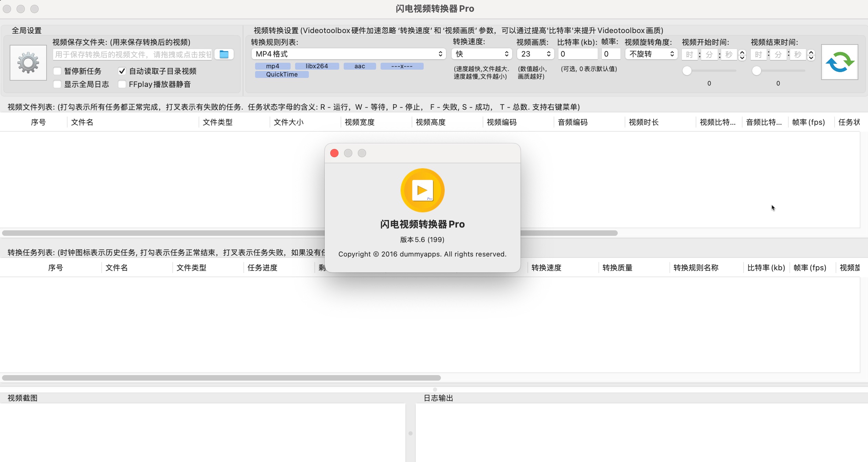
Task: Click the video end time stepper arrows
Action: click(x=811, y=54)
